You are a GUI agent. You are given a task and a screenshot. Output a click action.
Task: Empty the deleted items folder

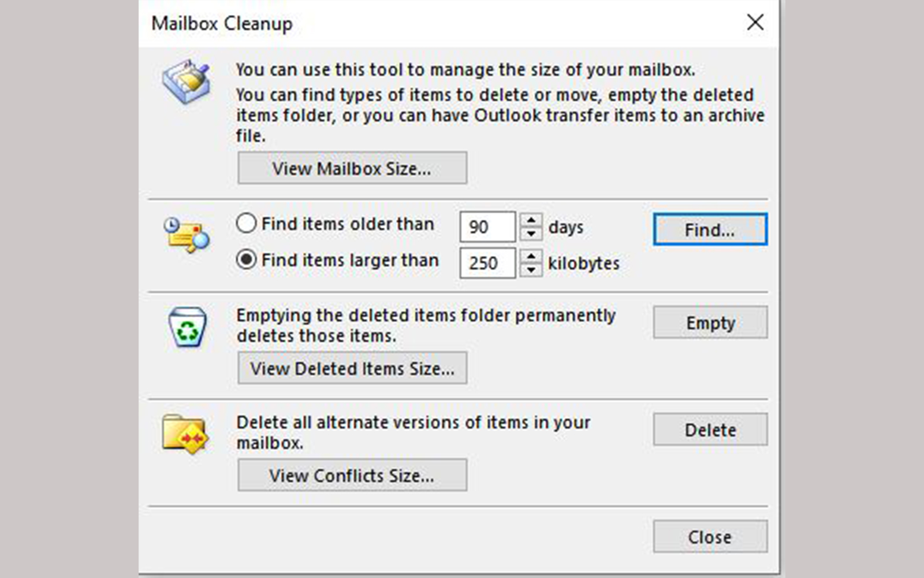[x=710, y=323]
